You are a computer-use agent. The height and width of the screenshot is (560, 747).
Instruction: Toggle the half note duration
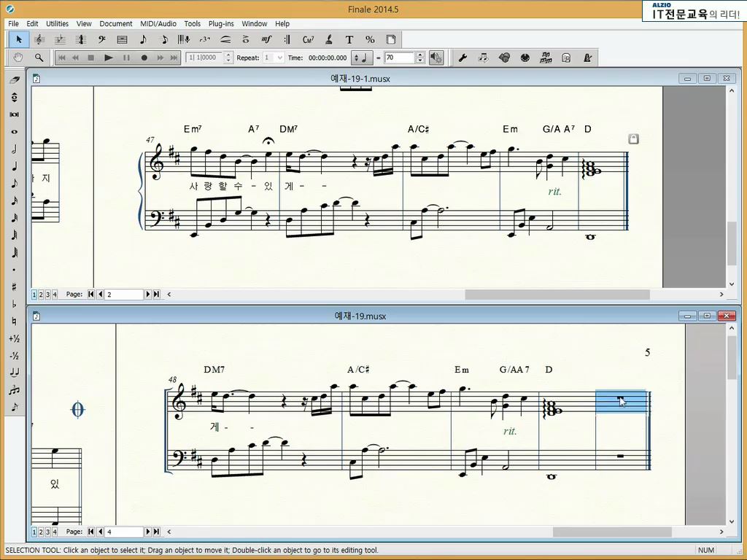point(15,149)
